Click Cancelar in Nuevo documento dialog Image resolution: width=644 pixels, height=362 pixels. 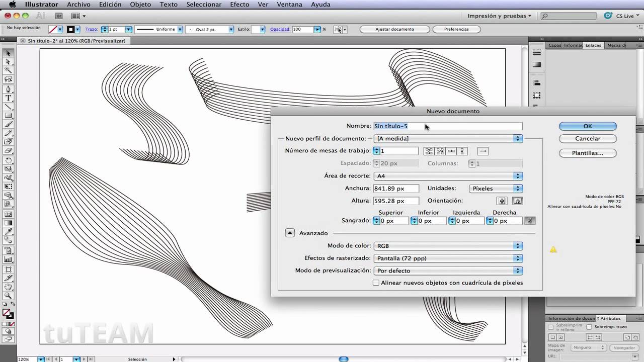[588, 138]
